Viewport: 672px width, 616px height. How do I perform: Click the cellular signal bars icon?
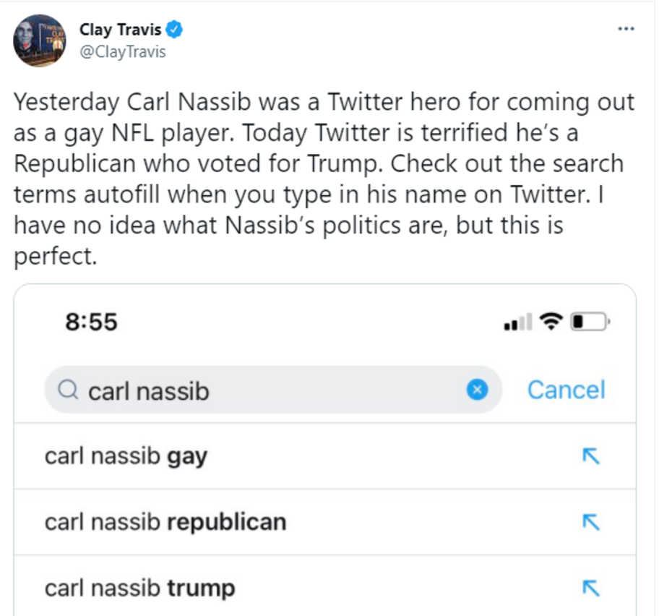(x=518, y=322)
